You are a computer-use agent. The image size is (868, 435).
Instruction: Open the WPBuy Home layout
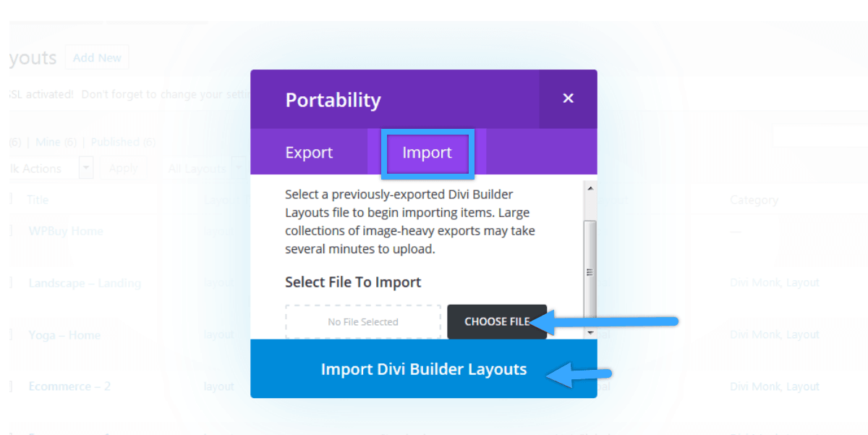[x=66, y=231]
